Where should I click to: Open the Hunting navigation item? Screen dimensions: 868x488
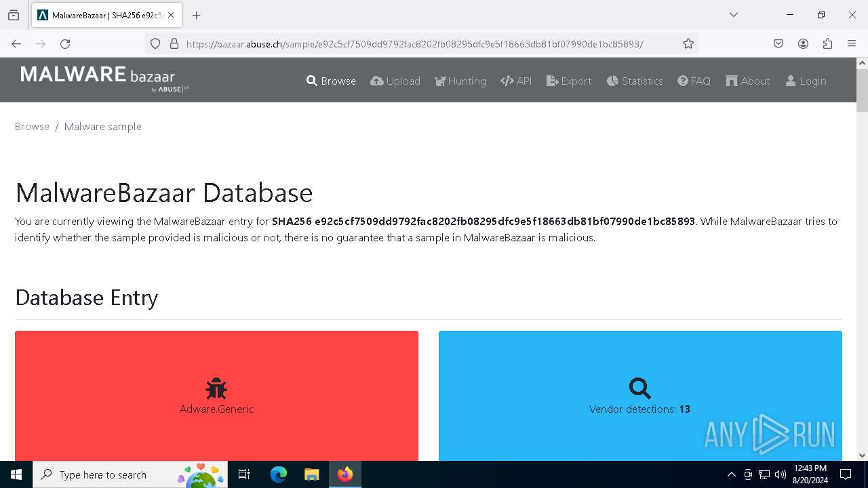tap(460, 81)
